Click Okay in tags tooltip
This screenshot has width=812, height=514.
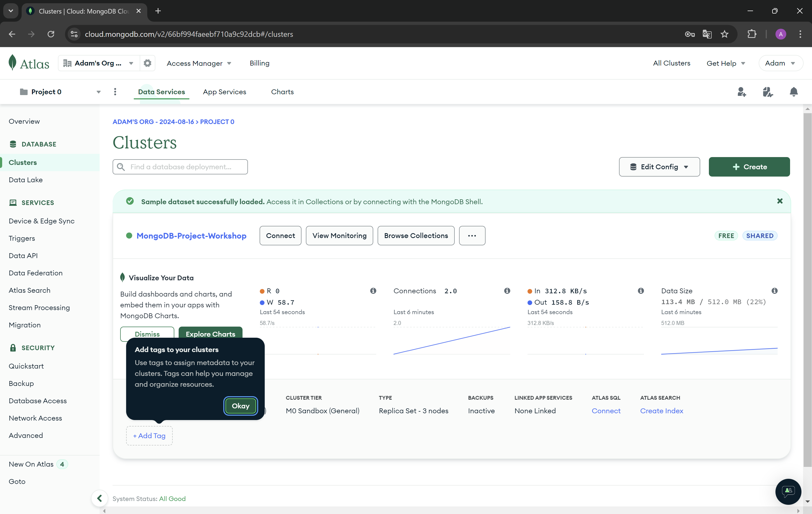pos(240,406)
